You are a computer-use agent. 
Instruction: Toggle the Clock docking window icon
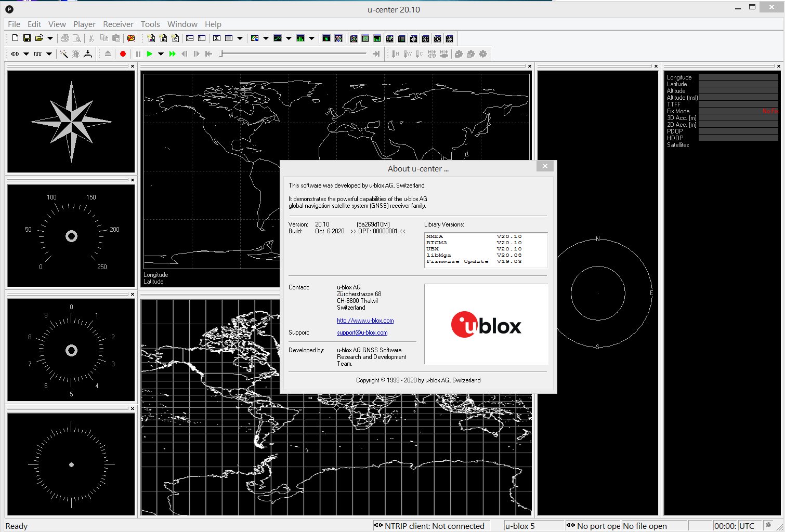point(437,38)
